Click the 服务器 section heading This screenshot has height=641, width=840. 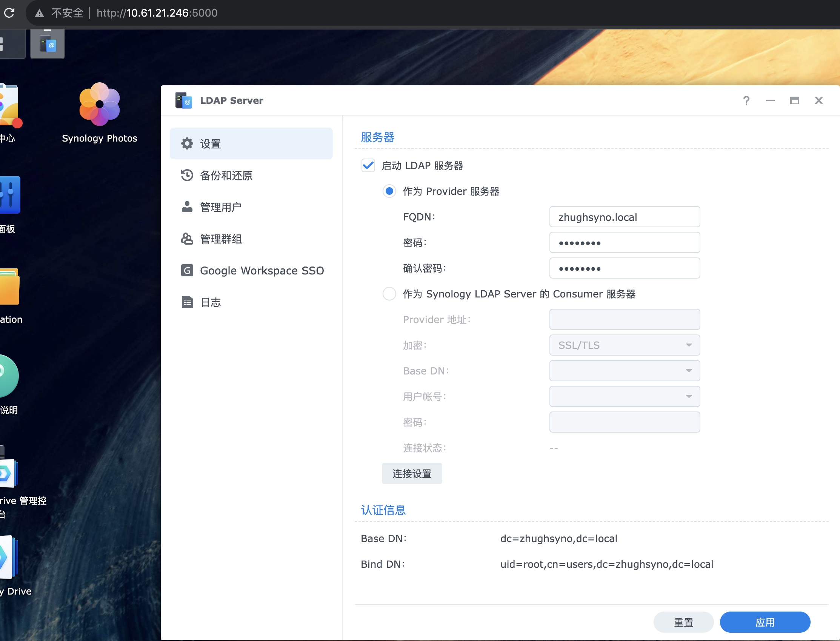click(377, 137)
